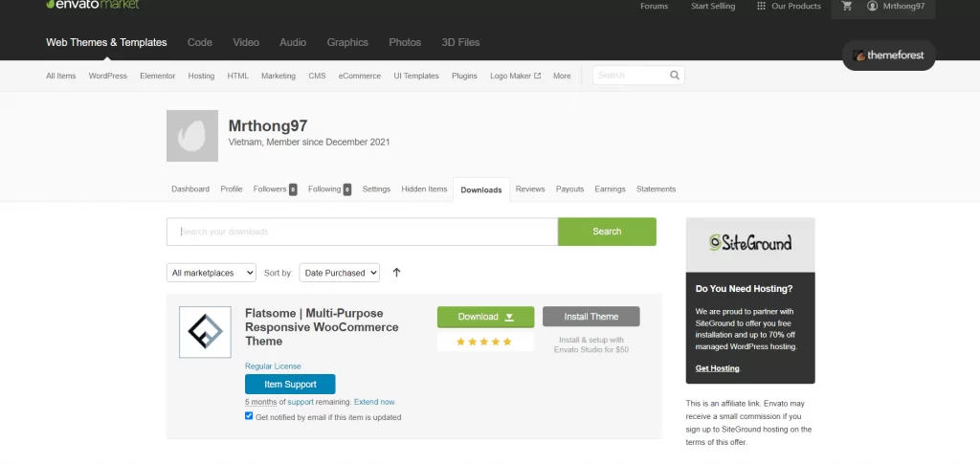Open the Flatsome theme thumbnail
The width and height of the screenshot is (980, 465).
pos(205,332)
